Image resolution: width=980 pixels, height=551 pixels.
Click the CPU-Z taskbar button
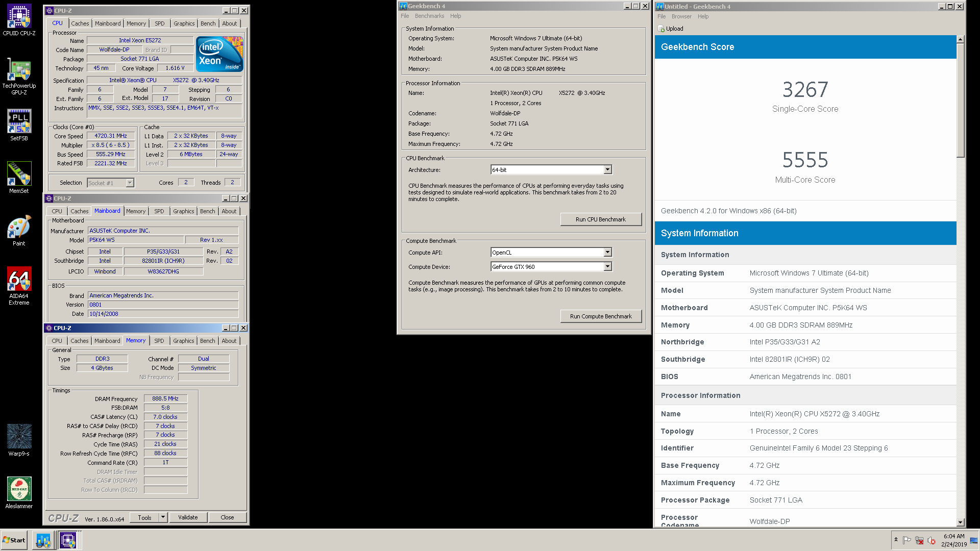[x=68, y=540]
